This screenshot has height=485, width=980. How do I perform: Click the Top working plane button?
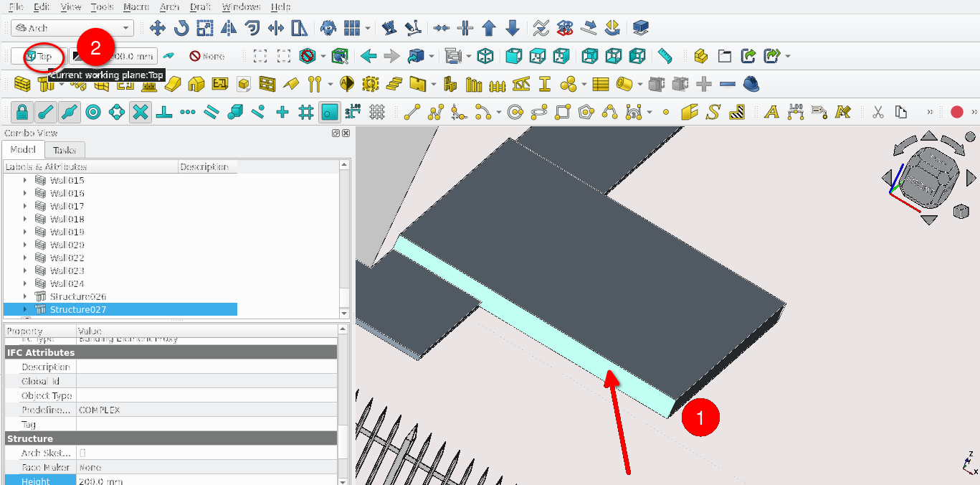pyautogui.click(x=39, y=56)
